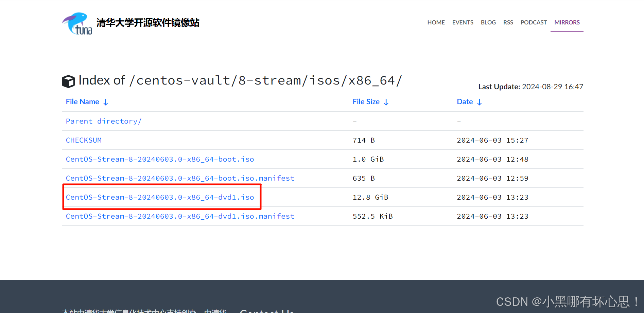The height and width of the screenshot is (313, 644).
Task: Open the dvd1.iso.manifest file link
Action: click(x=180, y=216)
